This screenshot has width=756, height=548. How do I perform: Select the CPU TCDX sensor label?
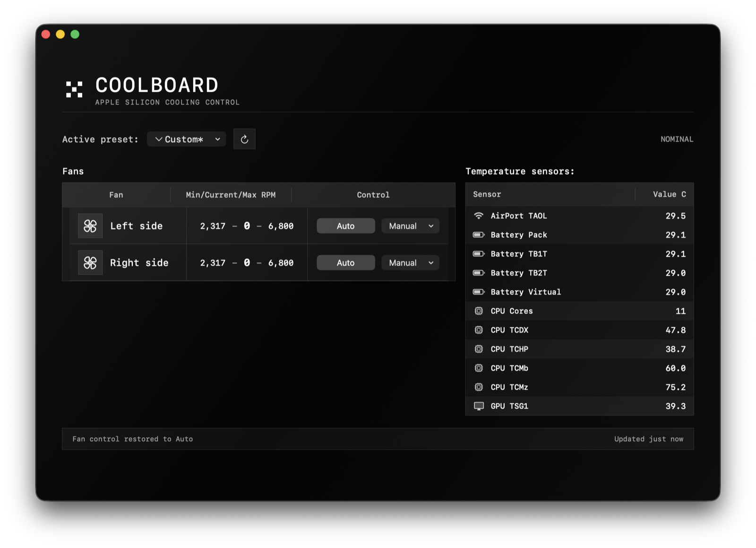tap(509, 330)
